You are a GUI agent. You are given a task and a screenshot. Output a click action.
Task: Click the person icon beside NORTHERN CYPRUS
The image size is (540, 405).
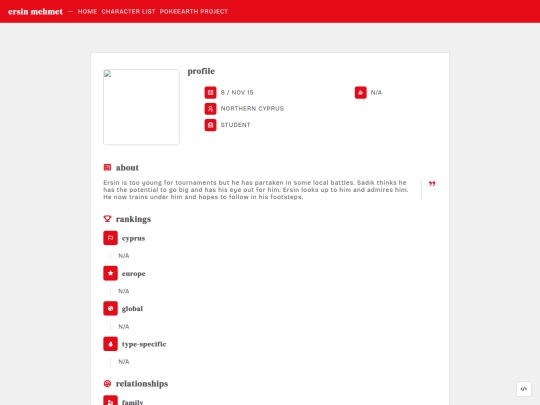(x=210, y=108)
